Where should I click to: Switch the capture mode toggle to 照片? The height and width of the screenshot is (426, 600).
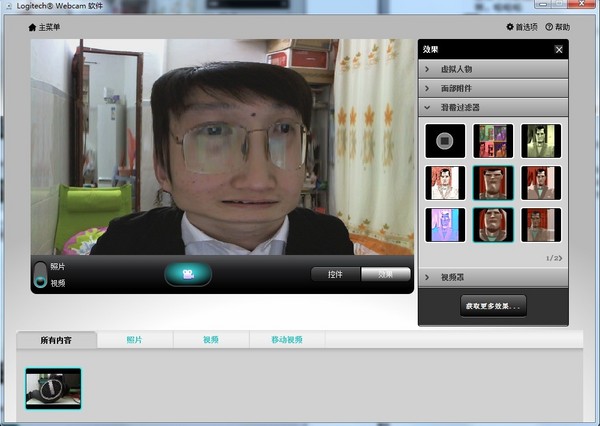coord(40,267)
